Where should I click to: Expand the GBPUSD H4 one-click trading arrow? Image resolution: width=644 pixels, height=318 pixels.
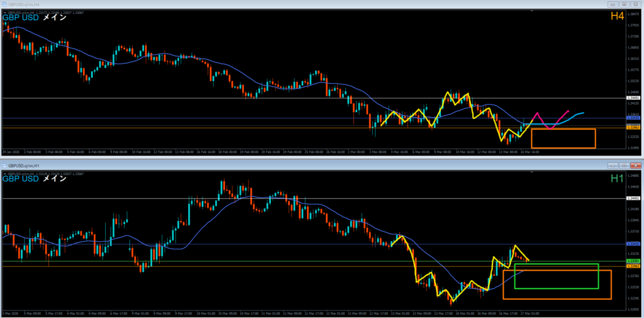pyautogui.click(x=5, y=11)
